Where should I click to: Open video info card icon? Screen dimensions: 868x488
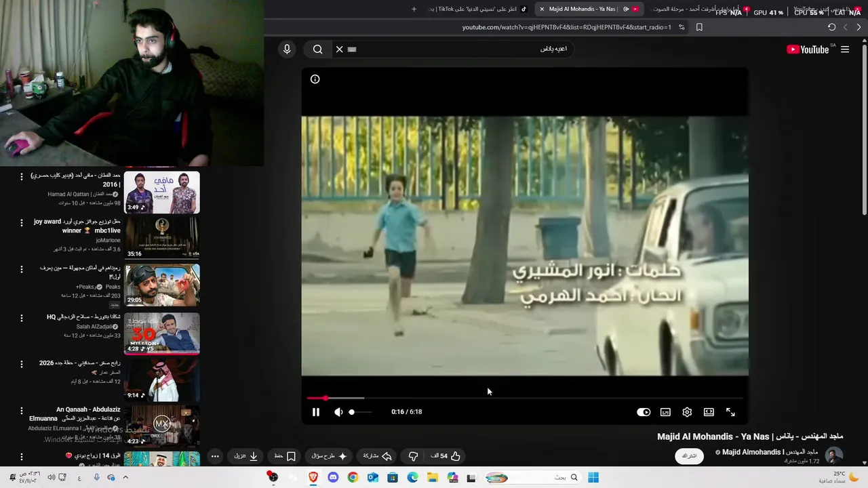click(x=315, y=79)
